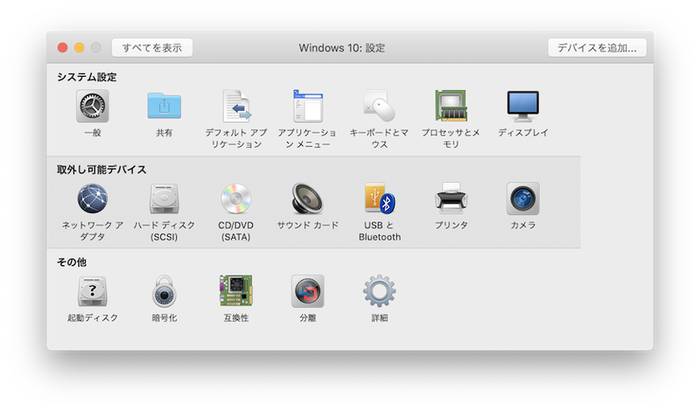Open キーボードとマウス settings

[379, 106]
